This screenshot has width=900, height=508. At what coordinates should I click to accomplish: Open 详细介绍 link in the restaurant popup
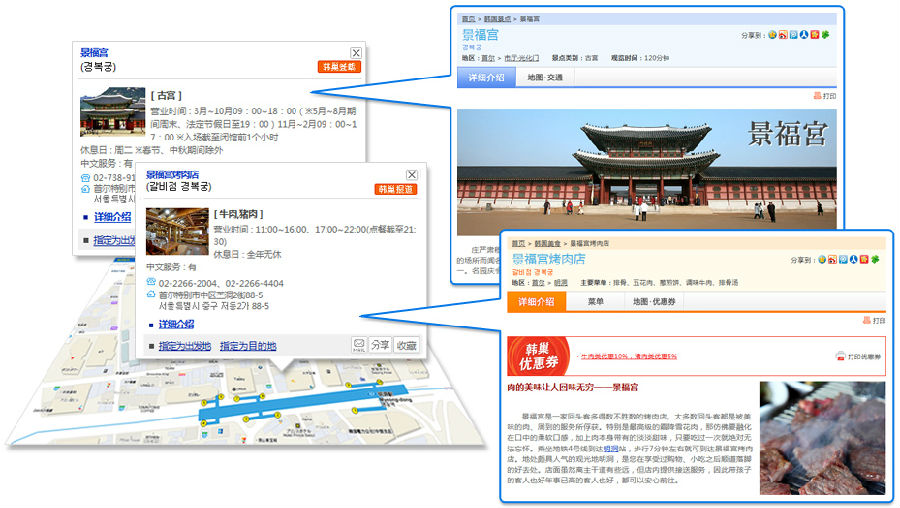176,324
